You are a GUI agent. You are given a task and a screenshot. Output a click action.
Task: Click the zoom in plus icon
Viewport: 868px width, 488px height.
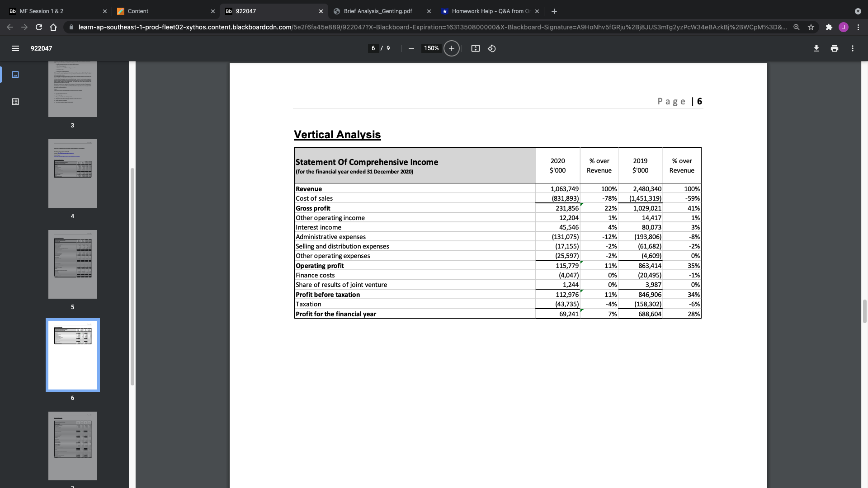[451, 48]
